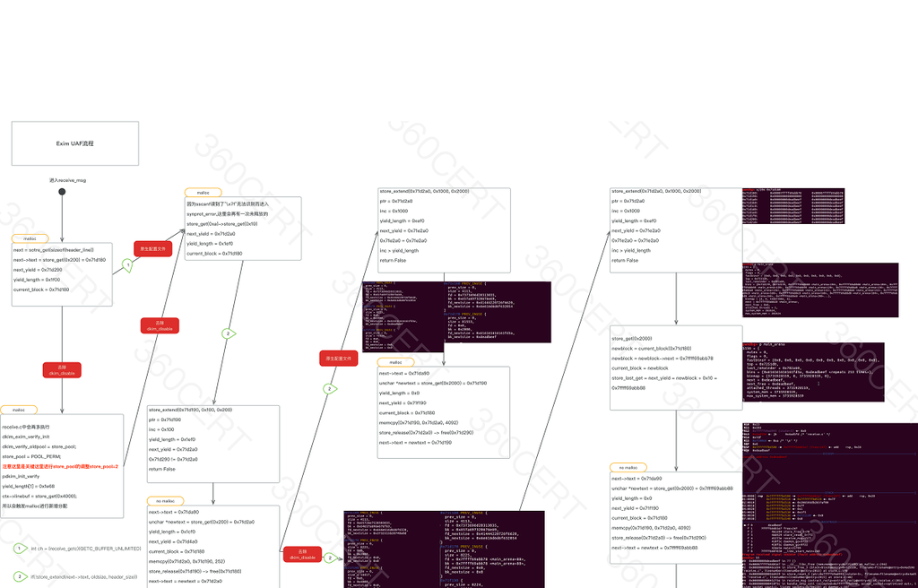Click 'store_release(0x71d190) -> free(0x71d180)' line
This screenshot has width=918, height=588.
coord(195,571)
